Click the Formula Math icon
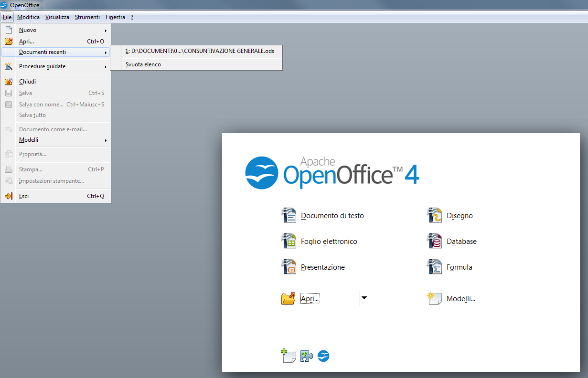 click(x=434, y=267)
